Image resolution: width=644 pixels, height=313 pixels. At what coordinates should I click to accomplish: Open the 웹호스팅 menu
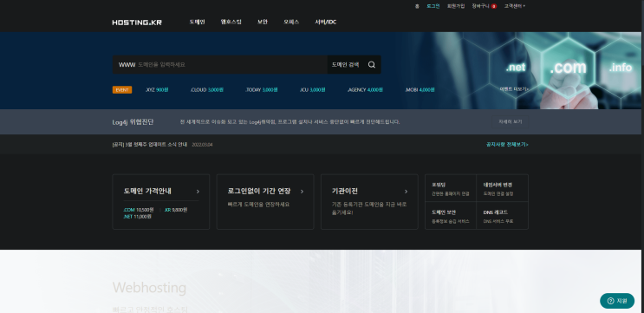point(231,22)
